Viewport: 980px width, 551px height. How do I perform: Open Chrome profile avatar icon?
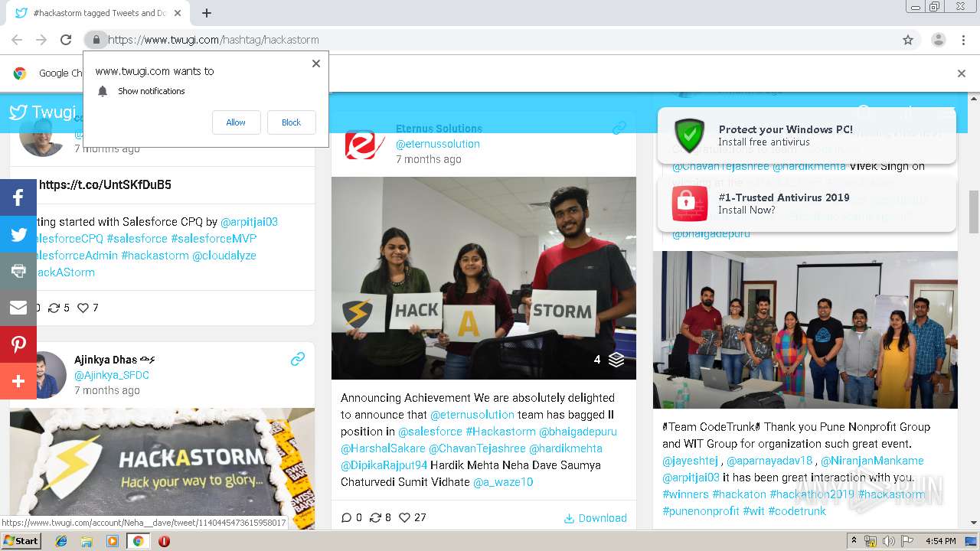click(x=938, y=40)
